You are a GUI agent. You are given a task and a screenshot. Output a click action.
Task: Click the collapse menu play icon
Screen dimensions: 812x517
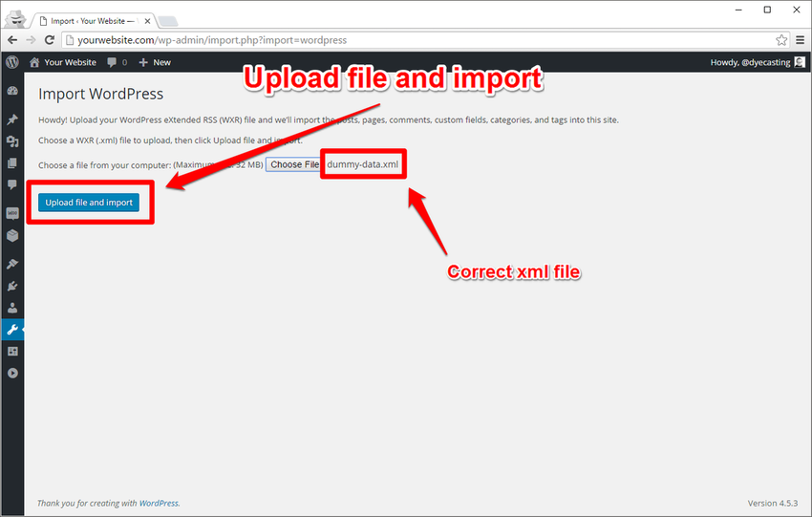[12, 373]
